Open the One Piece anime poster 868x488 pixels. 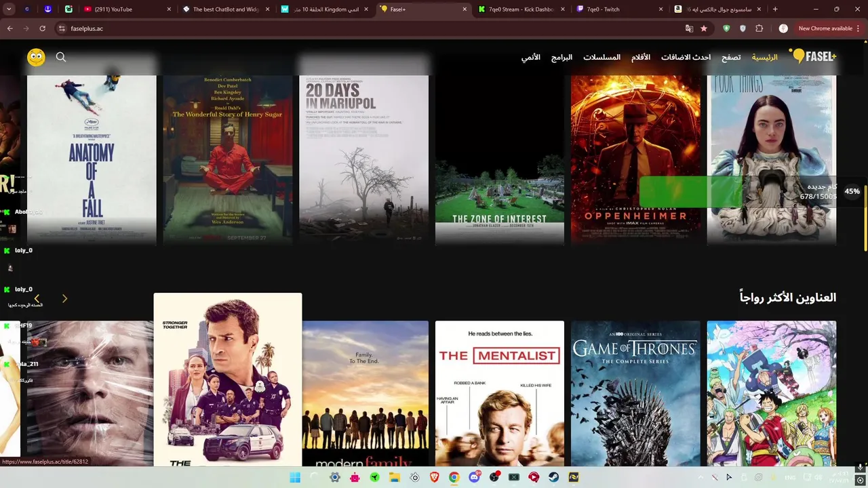[772, 393]
